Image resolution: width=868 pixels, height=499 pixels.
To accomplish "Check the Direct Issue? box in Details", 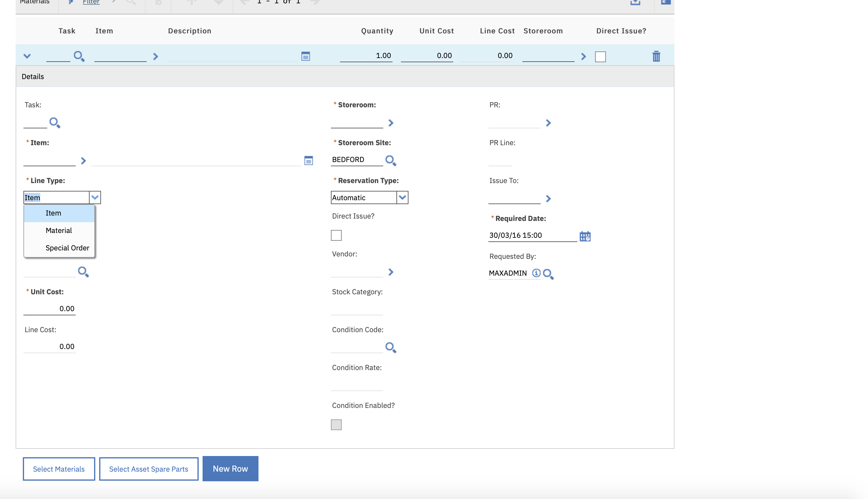I will 337,235.
